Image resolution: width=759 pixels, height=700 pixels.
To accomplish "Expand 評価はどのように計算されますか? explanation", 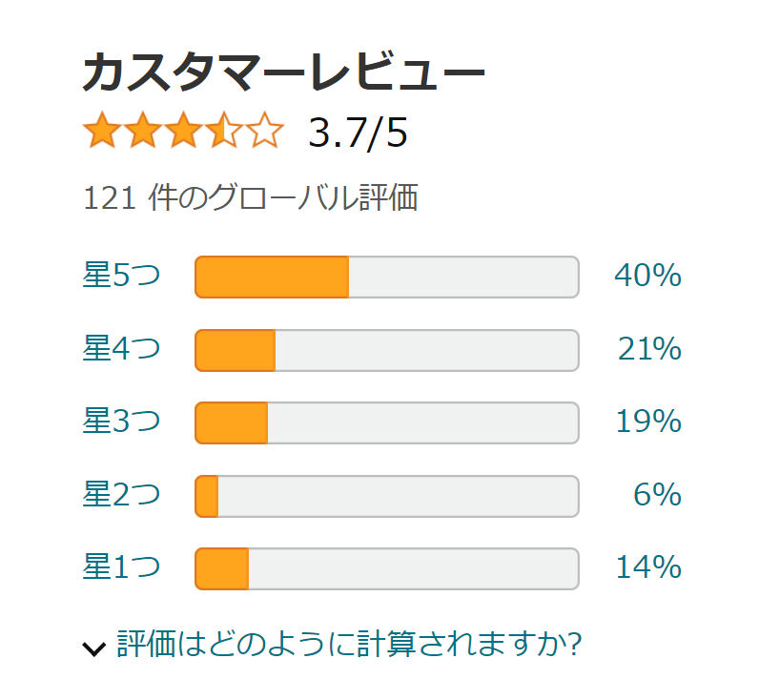I will pos(349,646).
